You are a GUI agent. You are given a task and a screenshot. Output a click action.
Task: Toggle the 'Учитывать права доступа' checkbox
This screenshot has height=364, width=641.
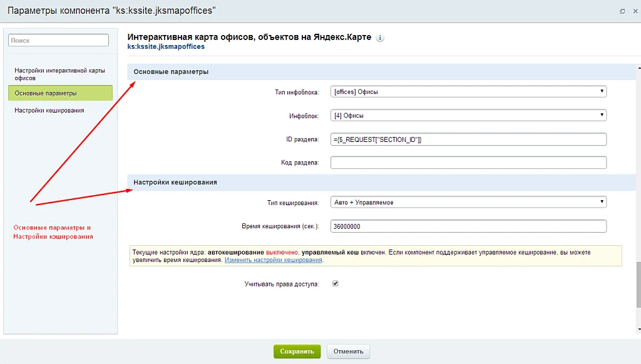(336, 283)
